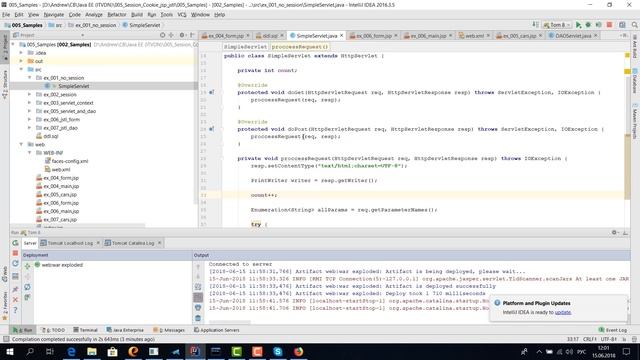Close the ddl.sql editor tab
Screen dimensions: 640x360
coord(282,36)
